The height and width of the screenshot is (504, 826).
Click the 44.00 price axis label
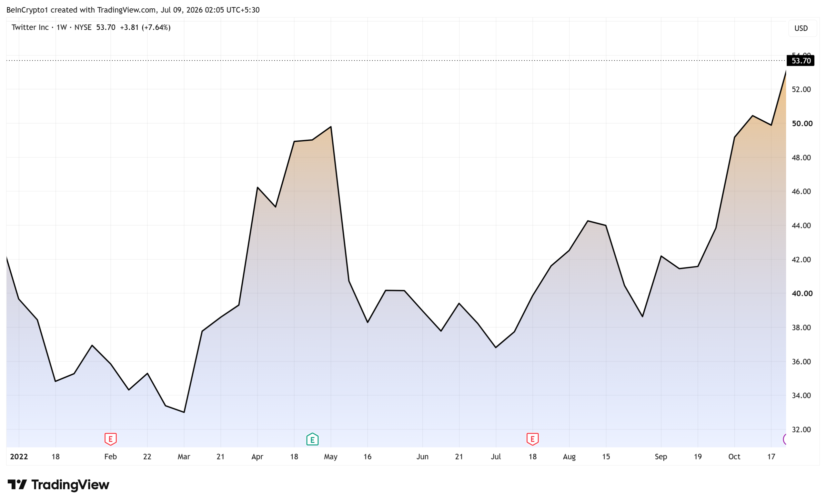801,225
